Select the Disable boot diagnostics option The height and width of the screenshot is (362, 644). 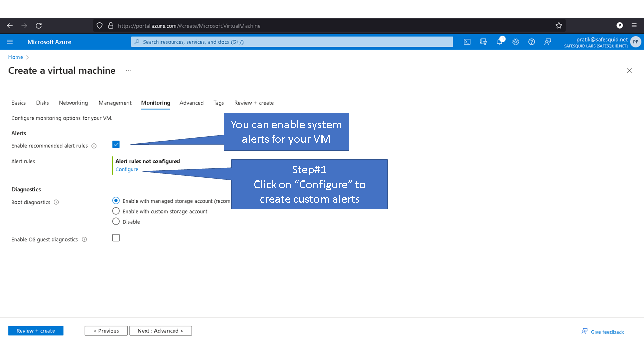(116, 222)
